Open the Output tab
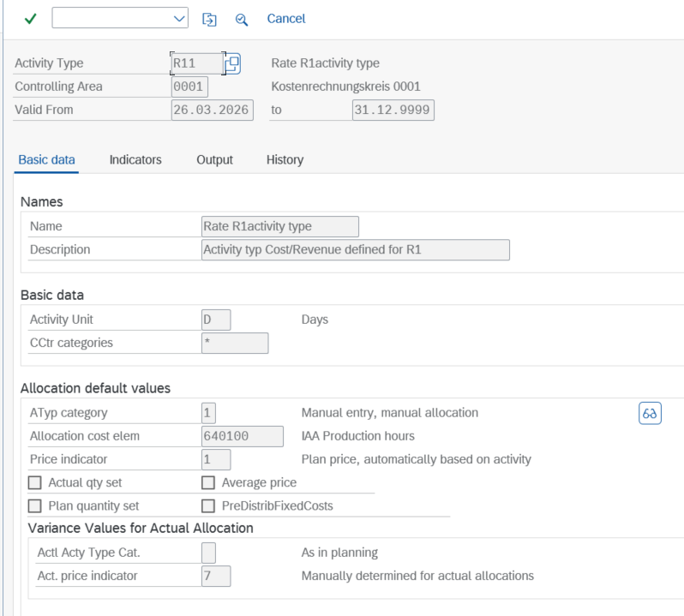The image size is (684, 616). (x=214, y=160)
